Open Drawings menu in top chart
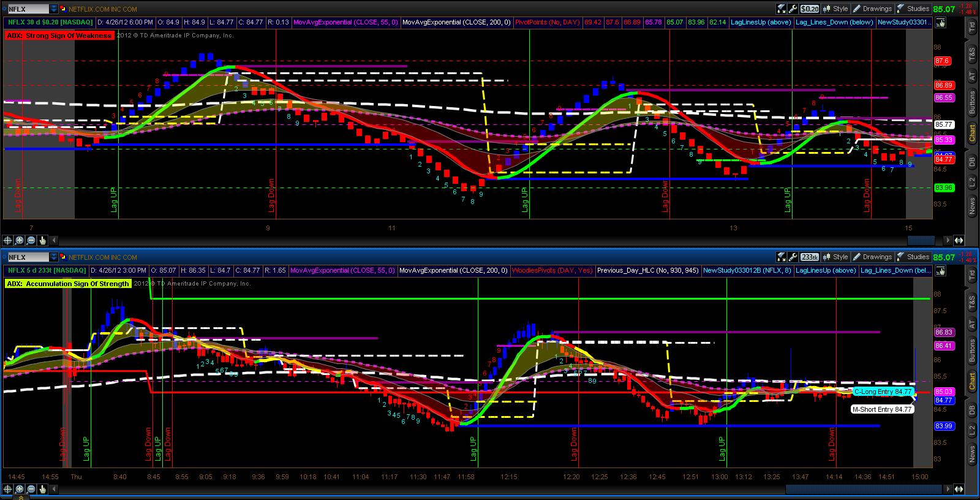 [872, 9]
